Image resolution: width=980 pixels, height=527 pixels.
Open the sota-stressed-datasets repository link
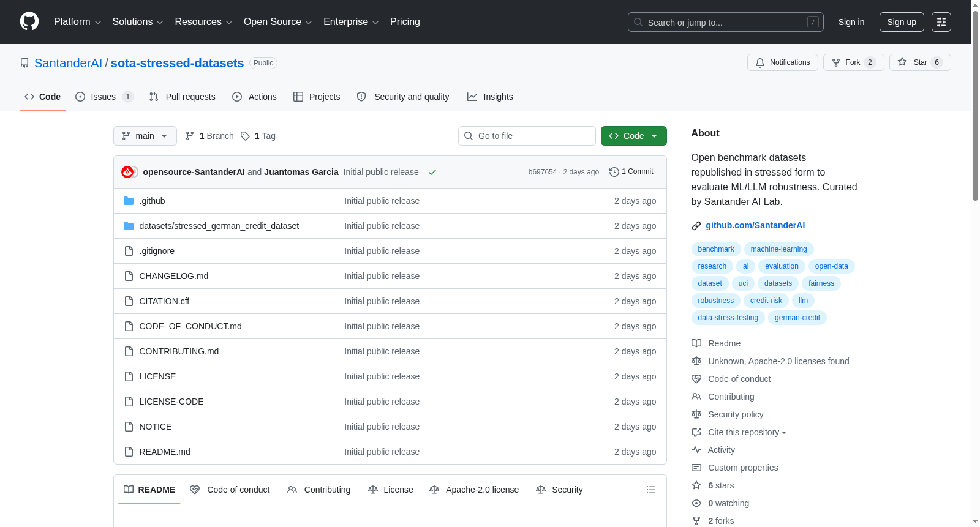(x=177, y=63)
